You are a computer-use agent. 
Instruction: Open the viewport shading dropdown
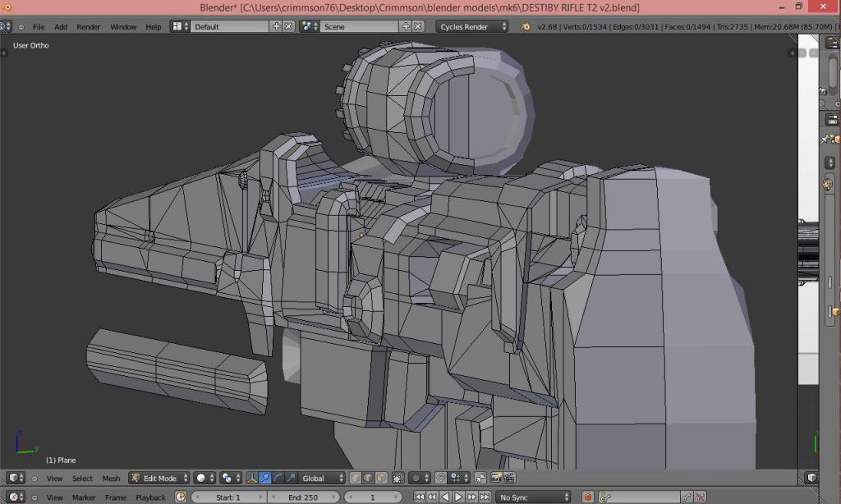[x=205, y=479]
